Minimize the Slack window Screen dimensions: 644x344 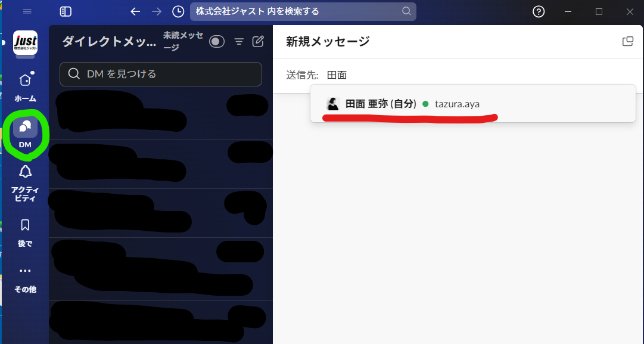(x=568, y=11)
